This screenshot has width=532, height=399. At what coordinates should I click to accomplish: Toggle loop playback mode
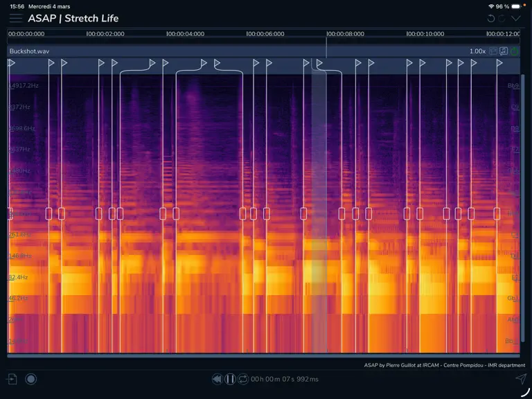(x=243, y=379)
